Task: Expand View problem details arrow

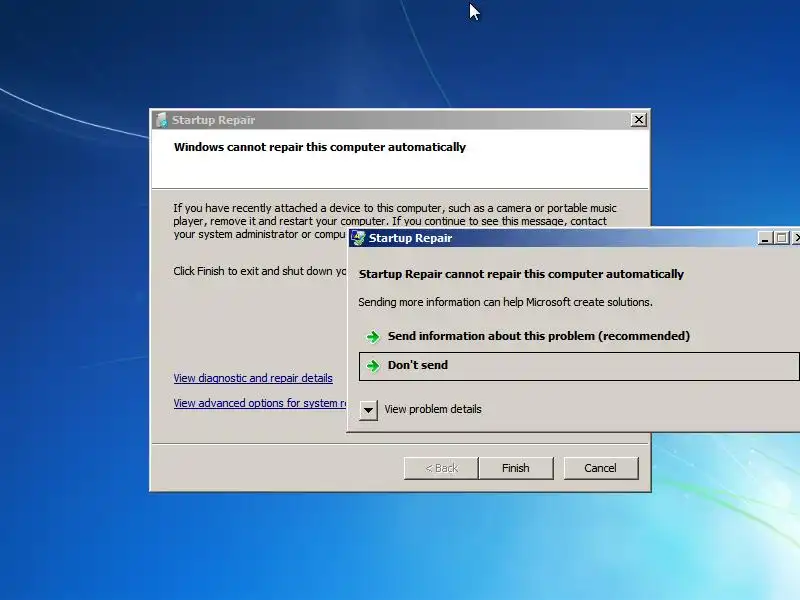Action: tap(368, 410)
